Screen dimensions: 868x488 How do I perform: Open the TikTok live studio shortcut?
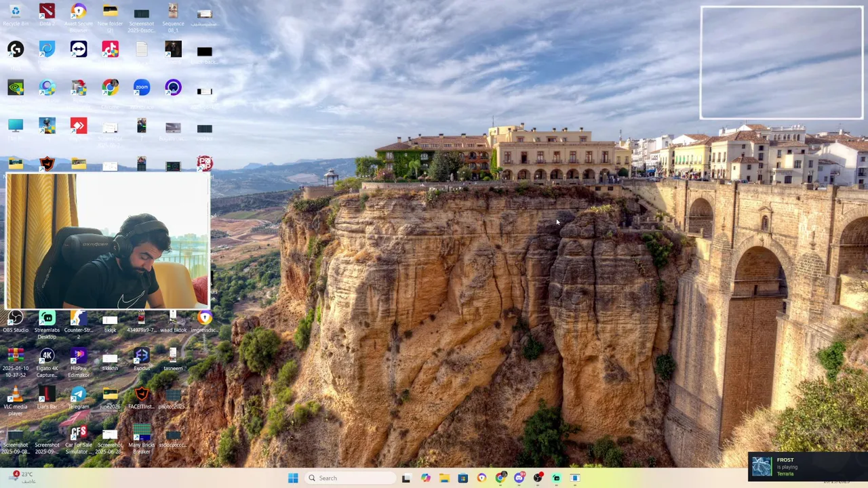click(x=110, y=49)
